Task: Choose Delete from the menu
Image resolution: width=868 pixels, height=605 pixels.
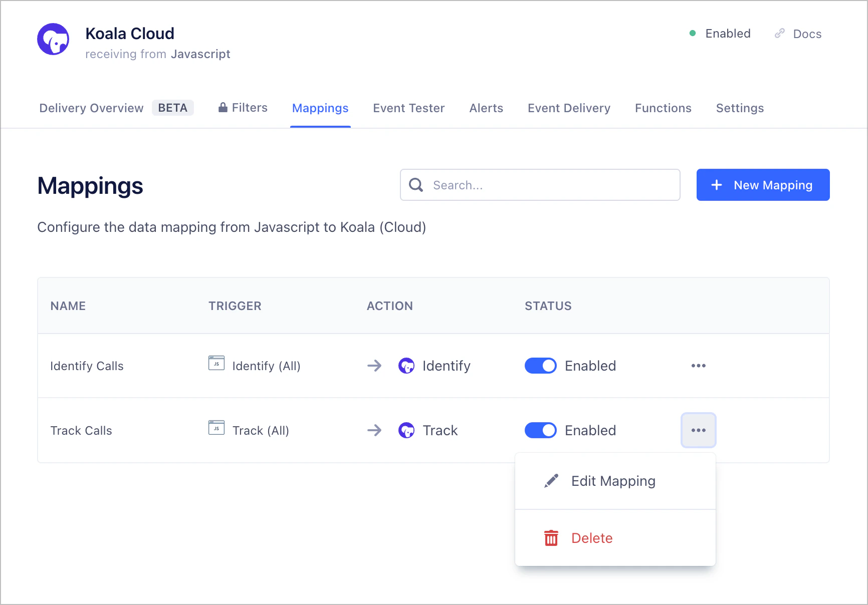Action: tap(615, 538)
